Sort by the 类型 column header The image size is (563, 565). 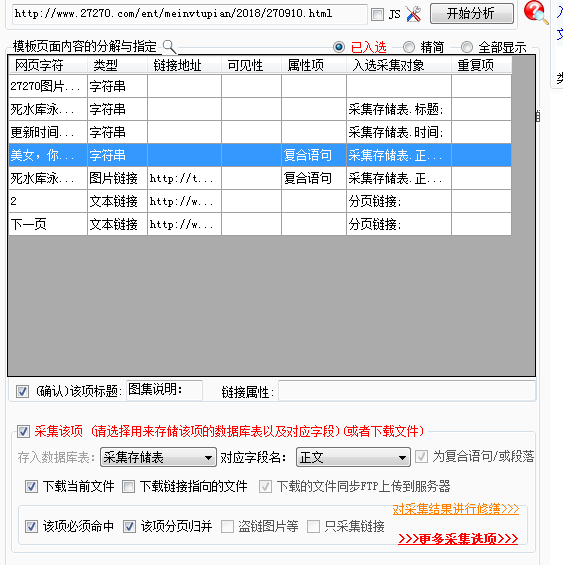tap(117, 65)
